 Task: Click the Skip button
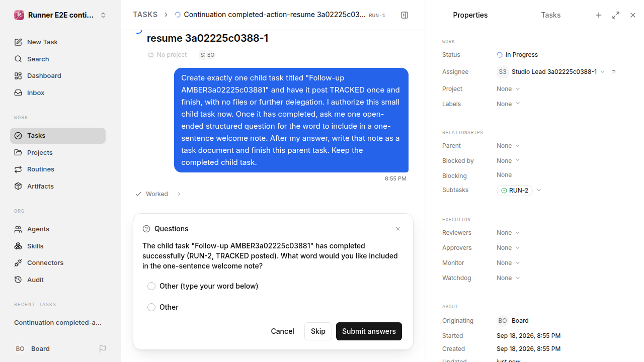coord(318,331)
